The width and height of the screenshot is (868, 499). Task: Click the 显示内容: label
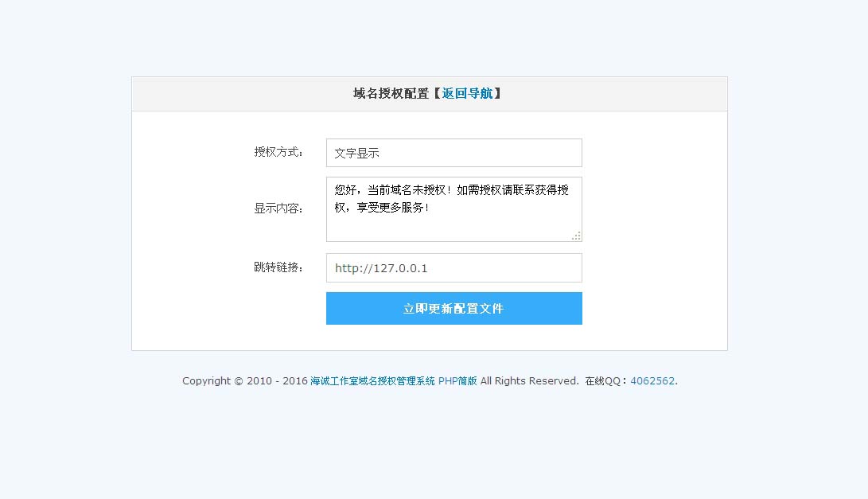(278, 209)
